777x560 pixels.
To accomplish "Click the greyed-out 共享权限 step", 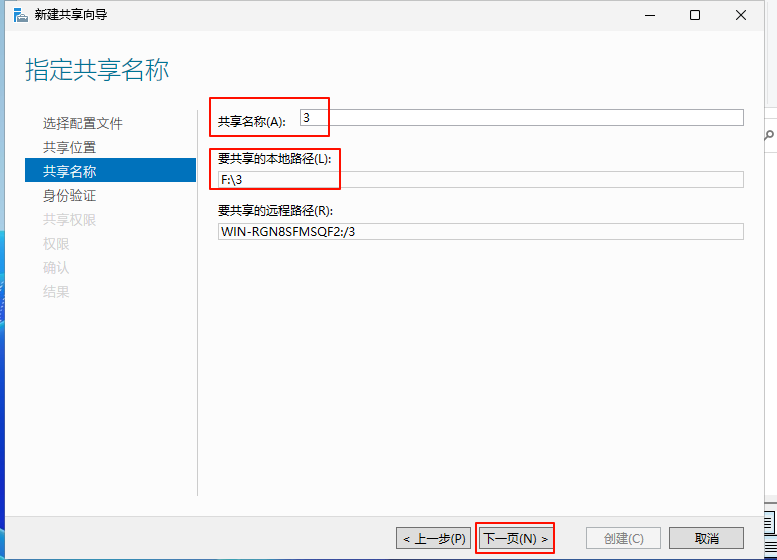I will coord(70,219).
